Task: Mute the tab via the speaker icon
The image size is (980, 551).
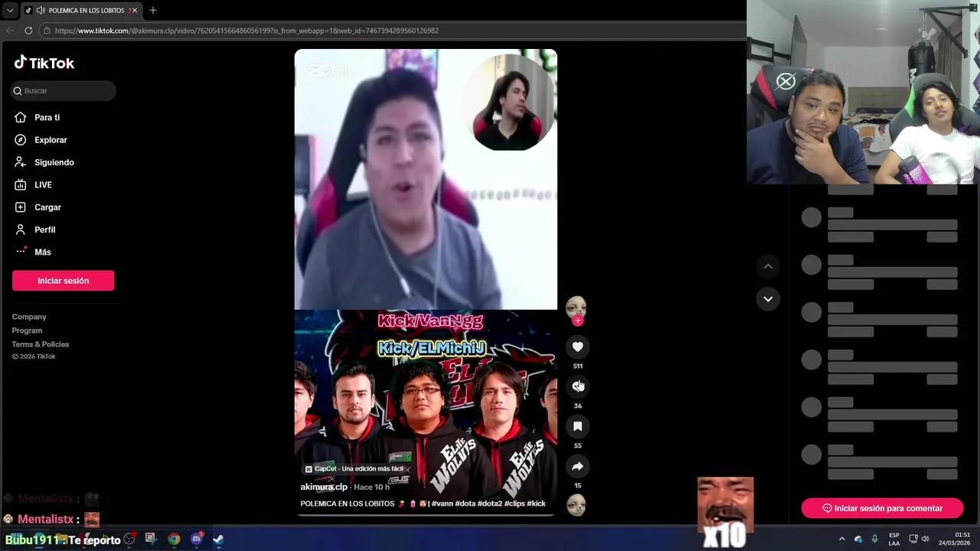Action: pyautogui.click(x=40, y=11)
